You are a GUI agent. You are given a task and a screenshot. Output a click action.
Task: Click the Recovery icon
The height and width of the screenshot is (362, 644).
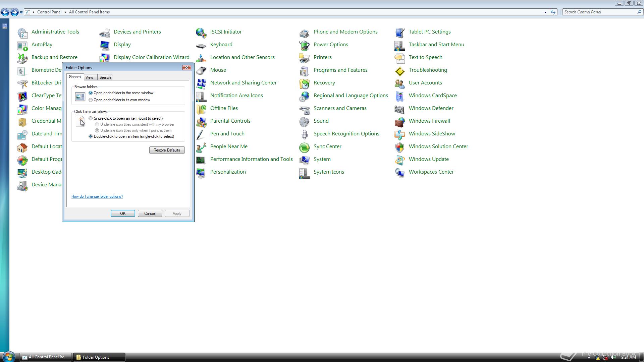(x=305, y=83)
